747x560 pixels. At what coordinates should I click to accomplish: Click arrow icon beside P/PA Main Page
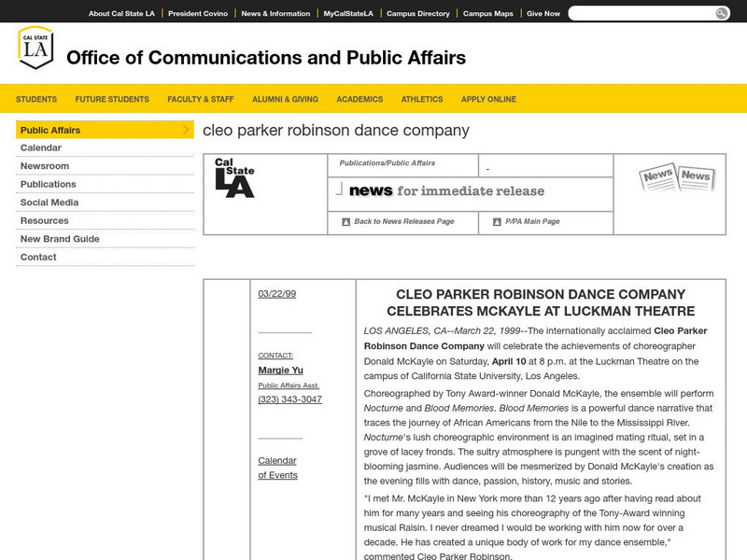pos(497,222)
